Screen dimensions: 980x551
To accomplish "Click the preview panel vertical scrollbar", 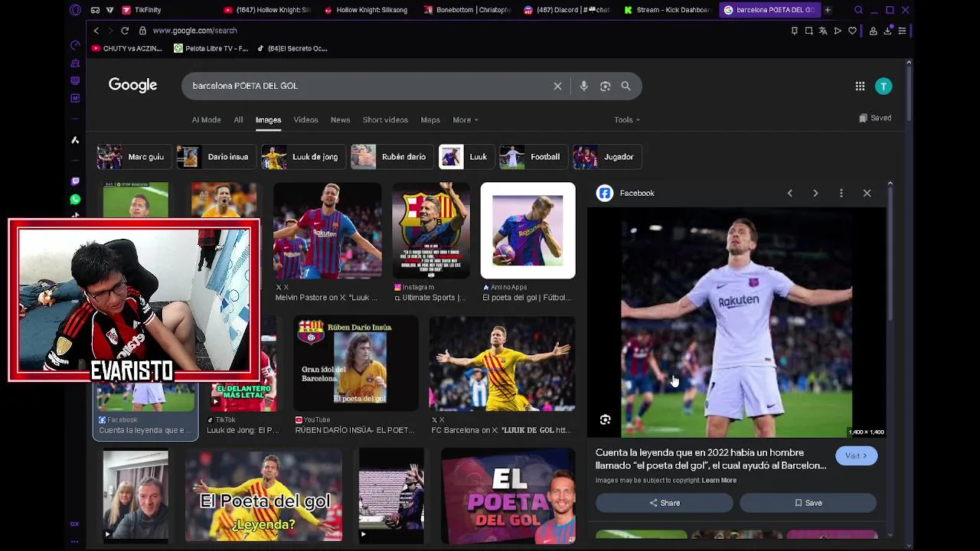I will tap(890, 253).
